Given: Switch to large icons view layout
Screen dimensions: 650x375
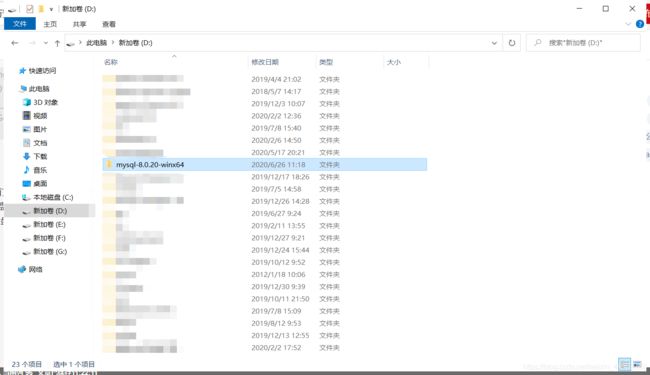Looking at the screenshot, I should coord(637,364).
